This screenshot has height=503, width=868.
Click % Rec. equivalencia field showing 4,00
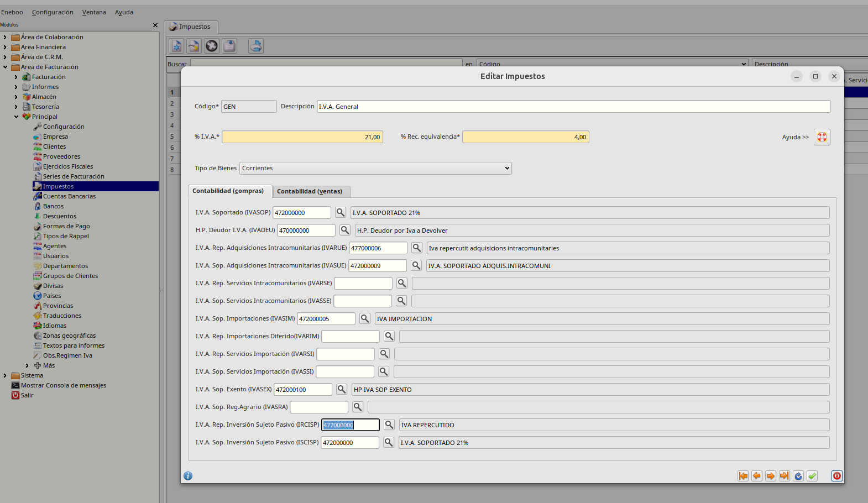526,137
